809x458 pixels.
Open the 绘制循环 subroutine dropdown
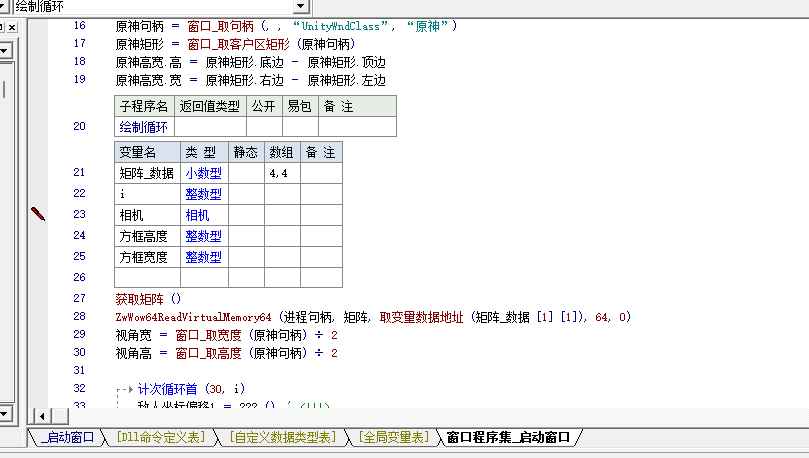[301, 7]
